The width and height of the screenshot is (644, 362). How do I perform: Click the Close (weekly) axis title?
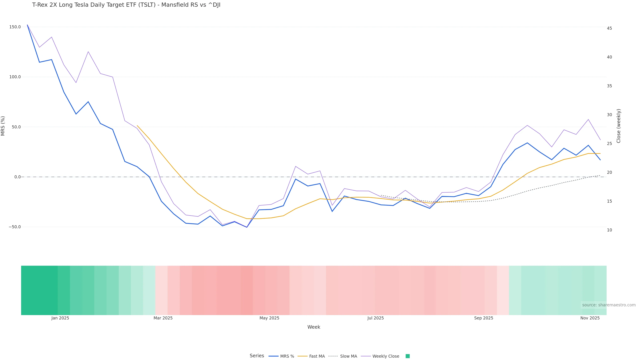point(619,126)
